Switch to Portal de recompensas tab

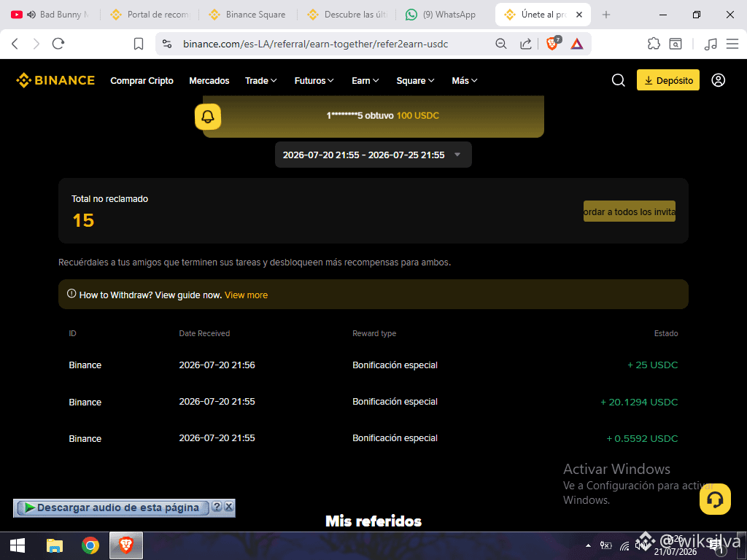tap(150, 15)
